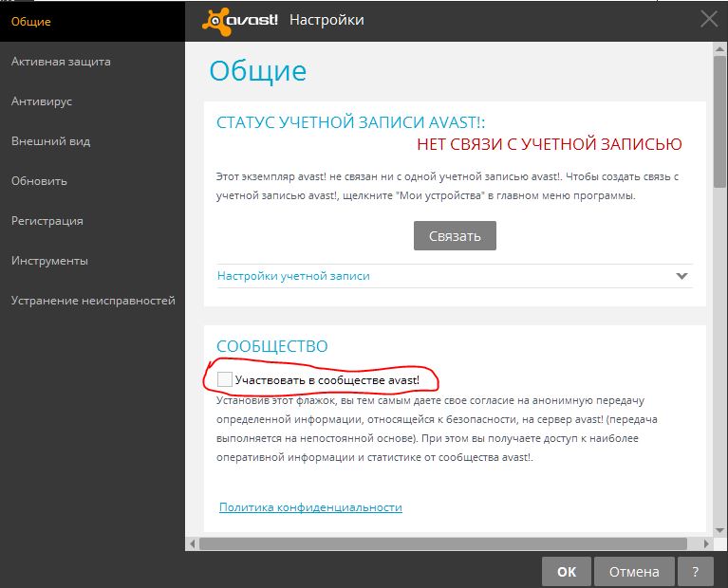Select Внешний вид in sidebar
728x588 pixels.
tap(50, 141)
